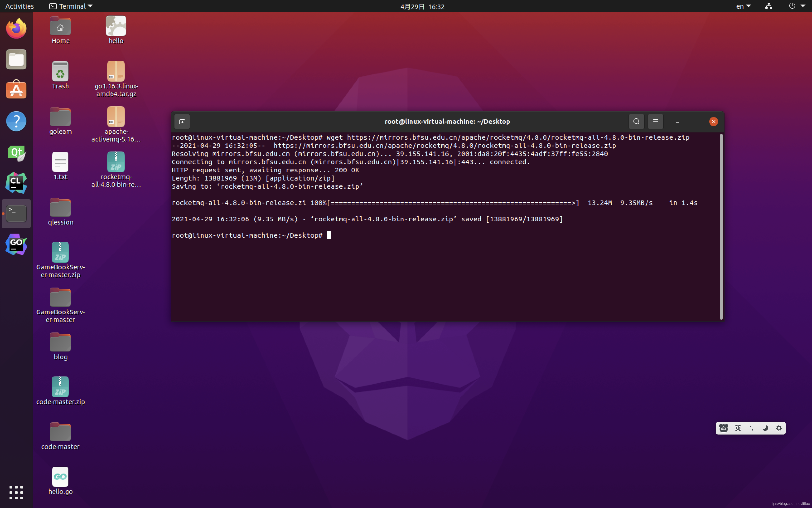
Task: Select code-master.zip file
Action: click(60, 391)
